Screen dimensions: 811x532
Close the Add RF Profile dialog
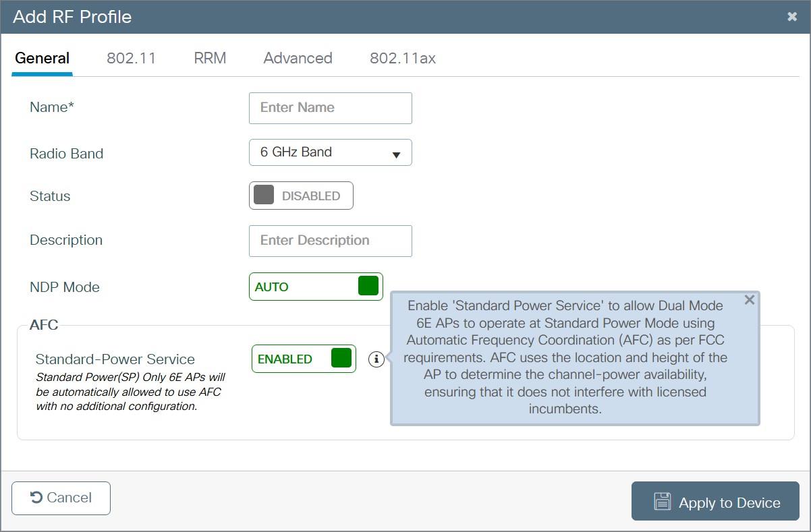click(792, 17)
